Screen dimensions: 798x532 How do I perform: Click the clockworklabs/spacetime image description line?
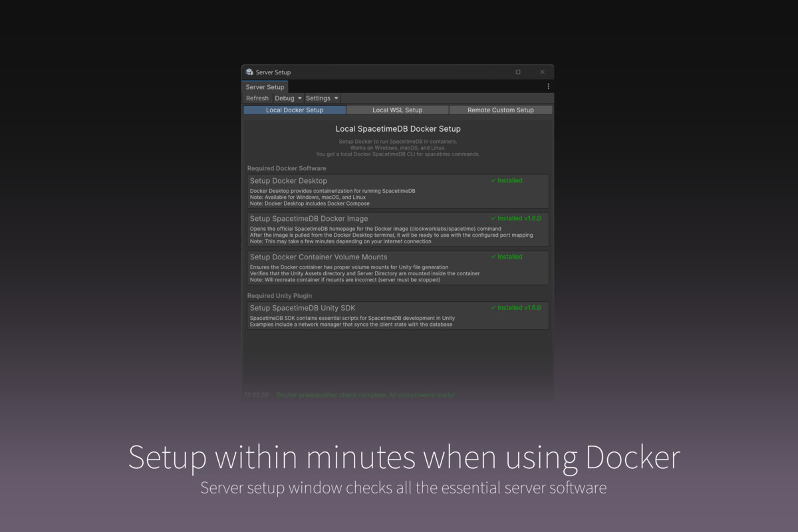(x=376, y=229)
